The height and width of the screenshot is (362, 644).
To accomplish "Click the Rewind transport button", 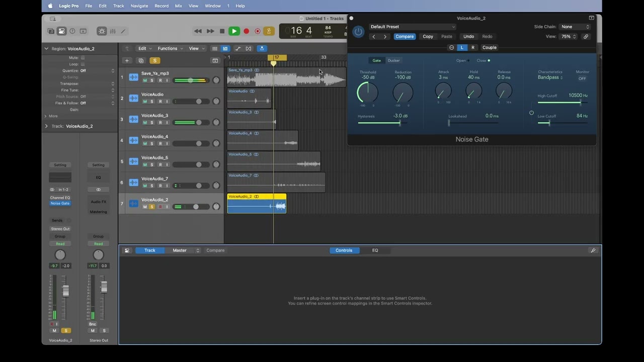I will [x=198, y=31].
